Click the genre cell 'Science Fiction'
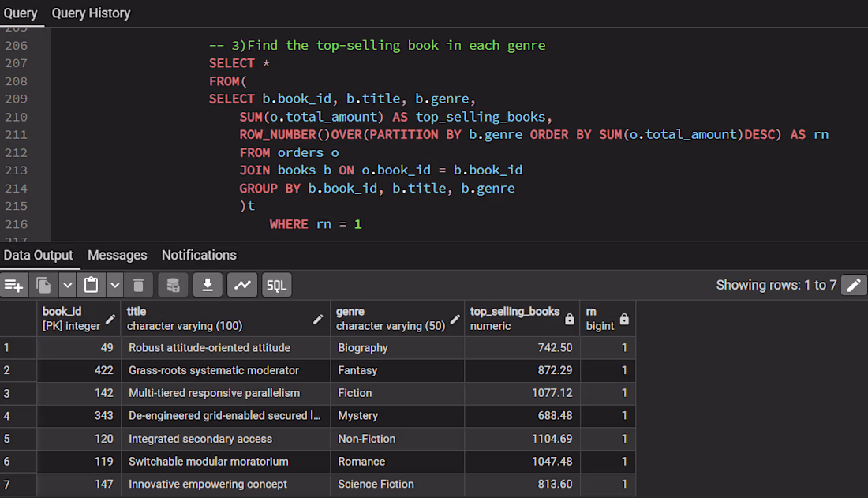Screen dimensions: 868x498 tap(398, 484)
